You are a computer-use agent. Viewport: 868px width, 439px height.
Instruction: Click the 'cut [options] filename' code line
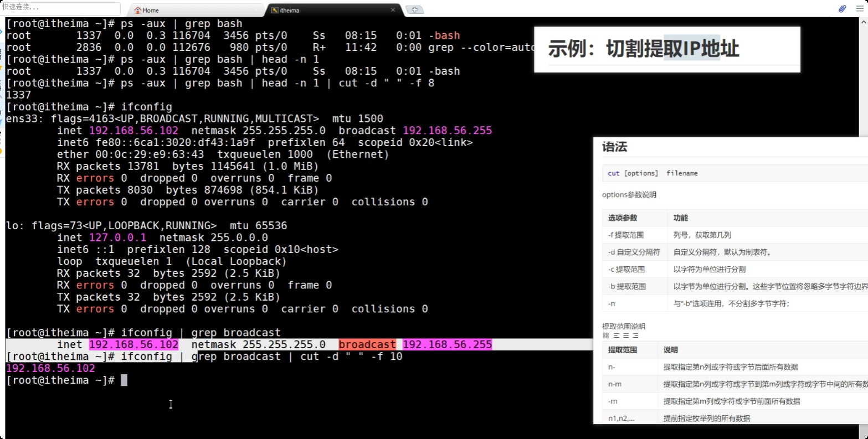click(653, 173)
